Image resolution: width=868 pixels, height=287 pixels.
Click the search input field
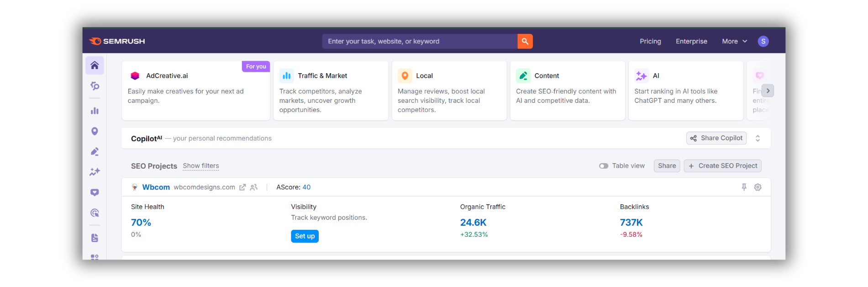[x=419, y=41]
